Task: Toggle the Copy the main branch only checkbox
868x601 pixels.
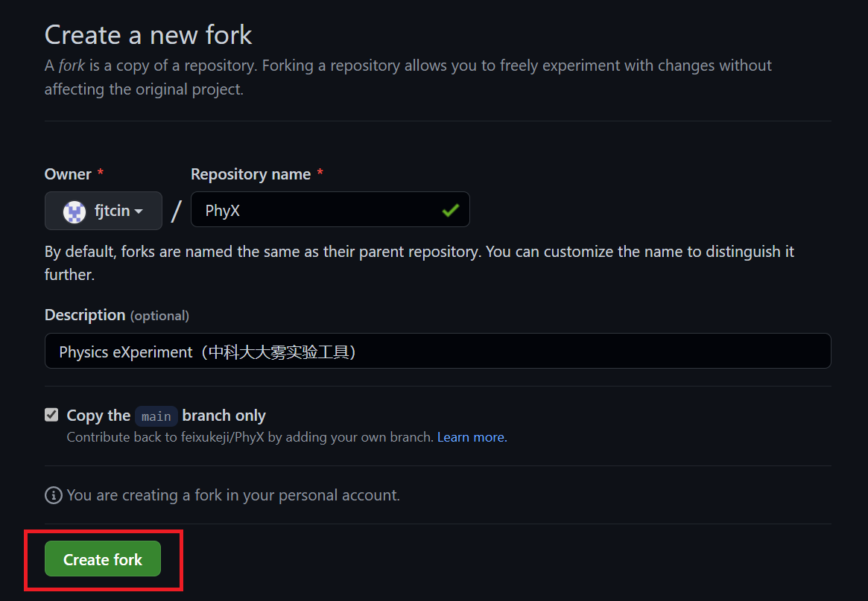Action: click(x=51, y=415)
